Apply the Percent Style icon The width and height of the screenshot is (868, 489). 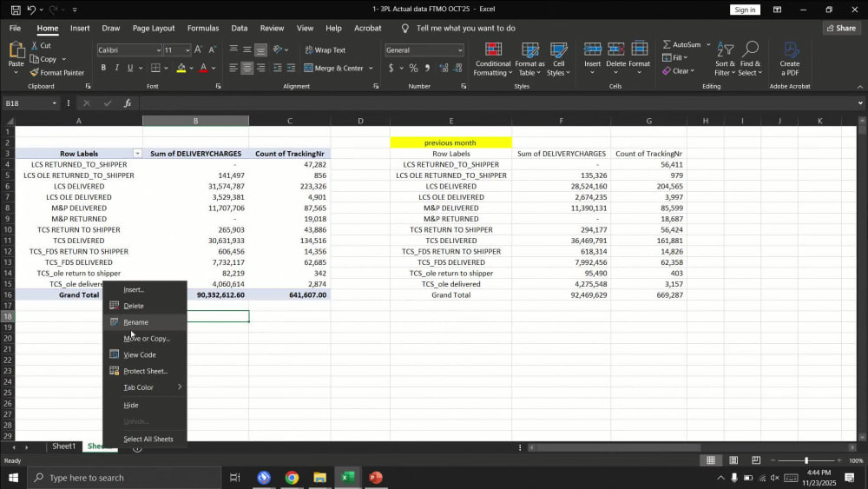[413, 68]
